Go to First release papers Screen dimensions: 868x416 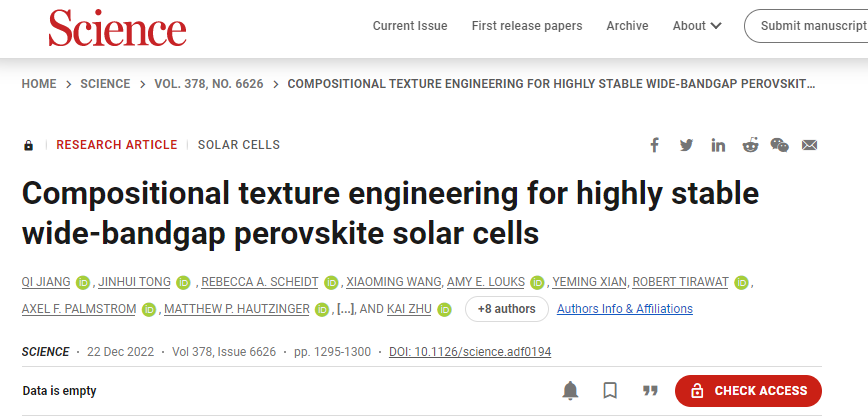pyautogui.click(x=526, y=26)
